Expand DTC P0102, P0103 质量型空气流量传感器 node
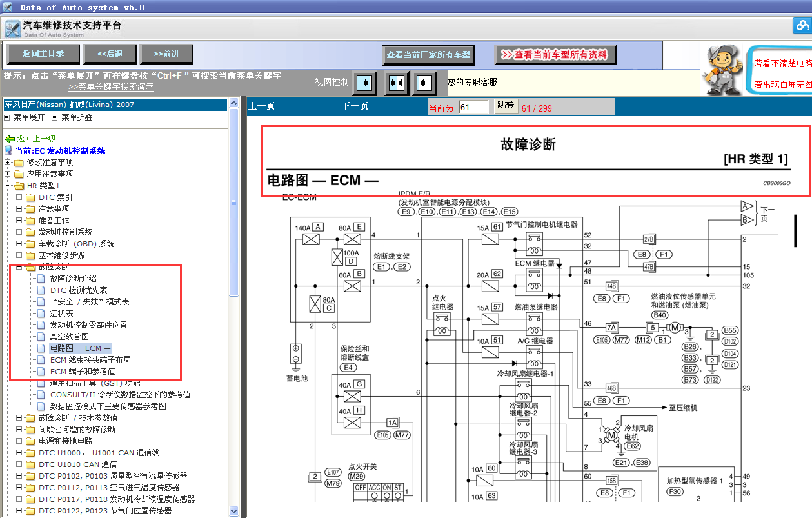 click(x=19, y=476)
